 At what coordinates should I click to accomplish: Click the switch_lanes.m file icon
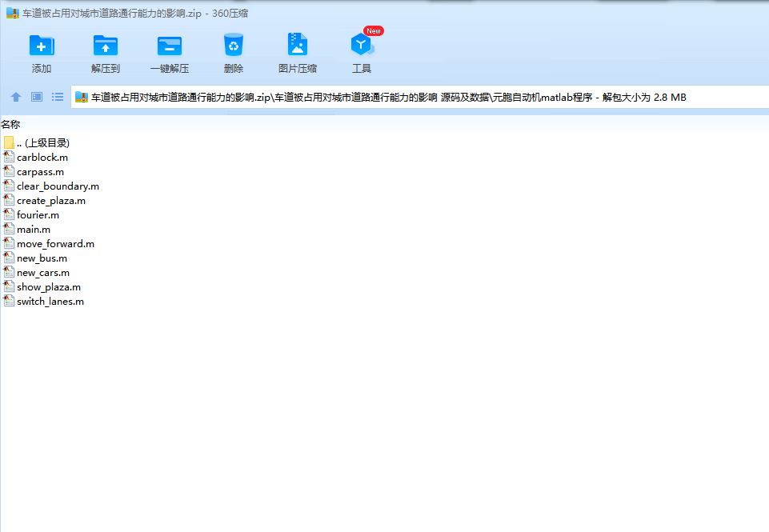9,301
